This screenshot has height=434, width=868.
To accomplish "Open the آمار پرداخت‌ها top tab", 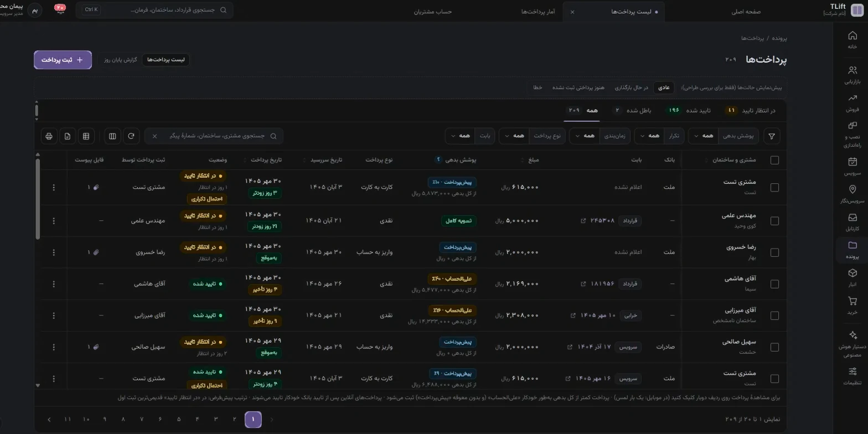I will coord(538,12).
